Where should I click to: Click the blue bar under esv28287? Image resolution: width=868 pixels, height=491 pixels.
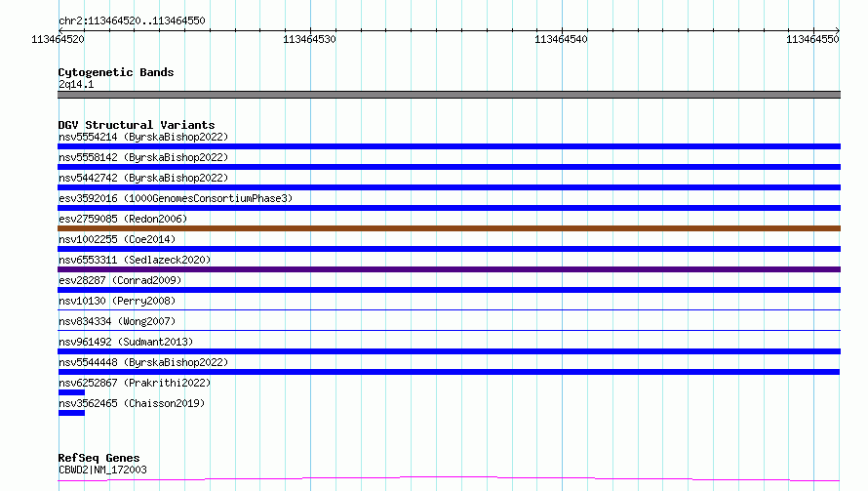[x=449, y=290]
